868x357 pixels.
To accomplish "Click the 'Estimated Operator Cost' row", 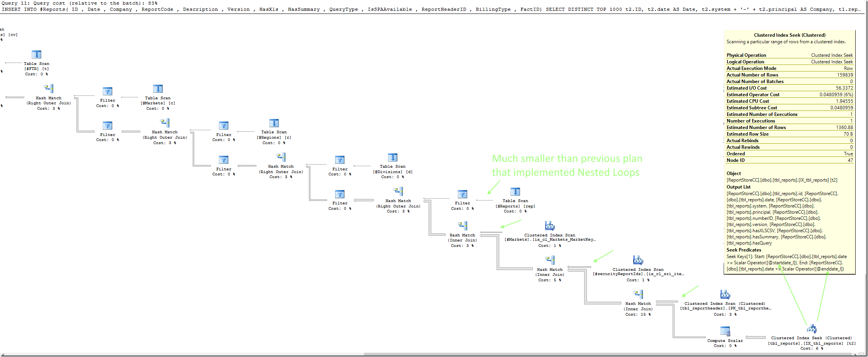I will pyautogui.click(x=790, y=95).
